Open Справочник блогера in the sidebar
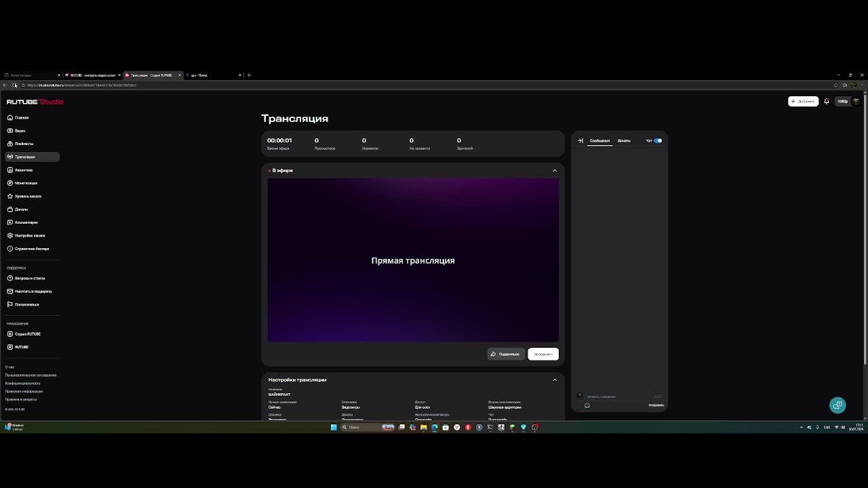868x488 pixels. (32, 249)
